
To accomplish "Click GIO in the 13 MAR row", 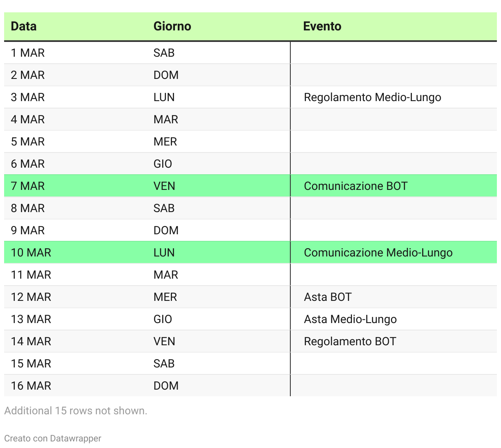I will click(x=163, y=319).
